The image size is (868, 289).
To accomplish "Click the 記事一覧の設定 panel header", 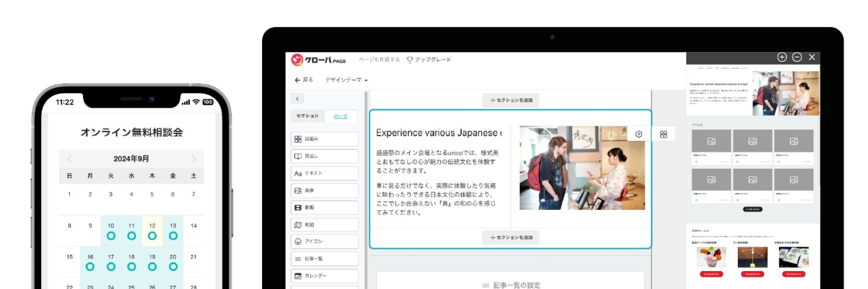I will 511,286.
